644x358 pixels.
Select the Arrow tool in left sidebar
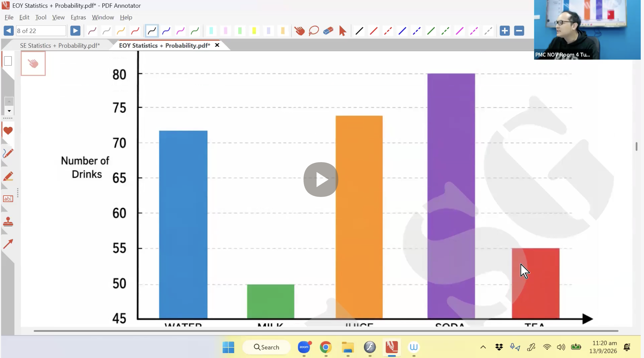(x=8, y=244)
